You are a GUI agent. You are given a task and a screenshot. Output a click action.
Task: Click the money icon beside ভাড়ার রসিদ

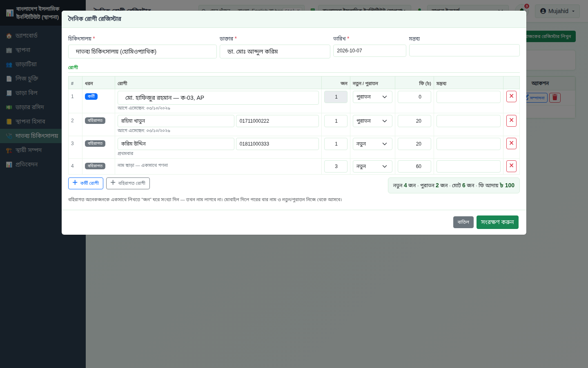point(9,108)
